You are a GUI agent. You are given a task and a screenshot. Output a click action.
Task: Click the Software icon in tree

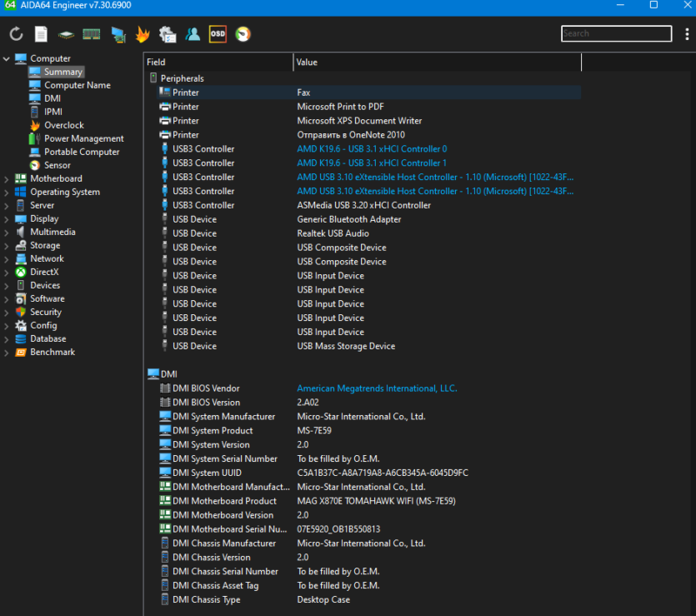click(x=21, y=298)
